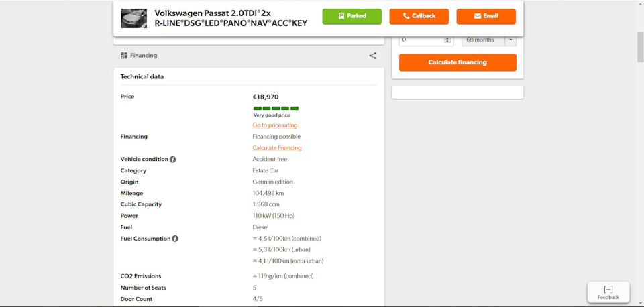The image size is (644, 307).
Task: Click the Mileage label
Action: (x=132, y=193)
